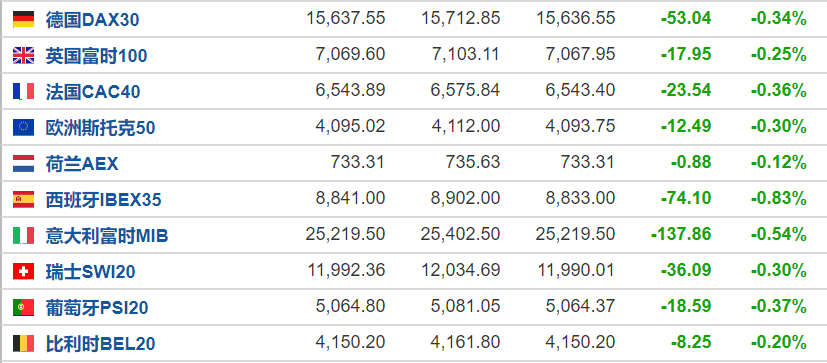
Task: Click the French flag icon
Action: [23, 91]
